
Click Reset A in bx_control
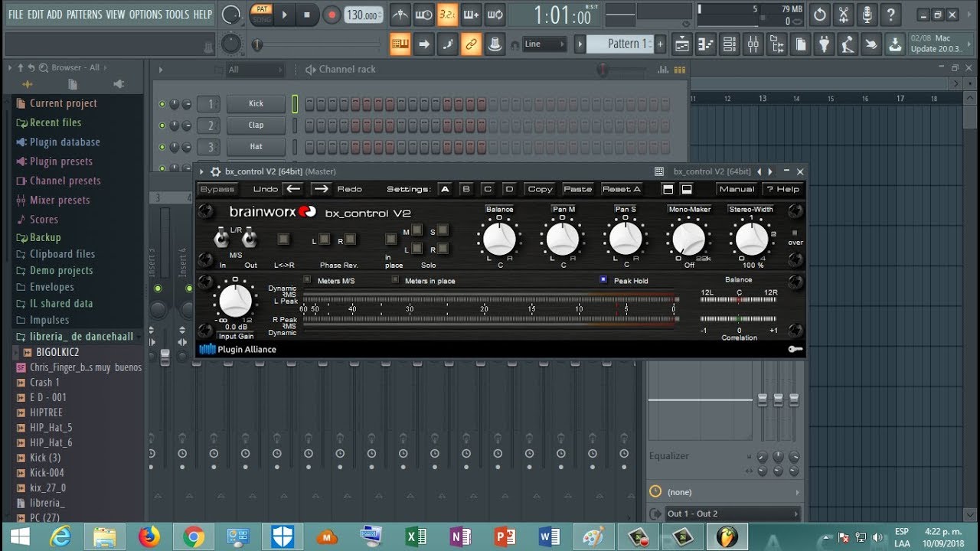[622, 189]
